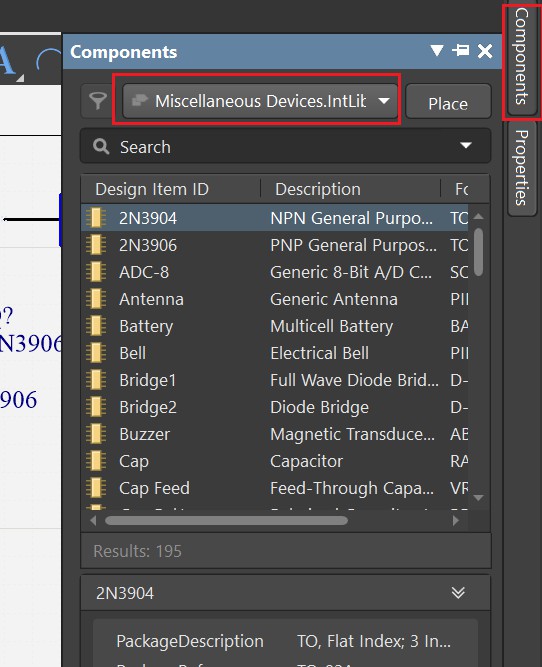Click the horizontal scrollbar left arrow
Image resolution: width=542 pixels, height=667 pixels.
pyautogui.click(x=93, y=520)
